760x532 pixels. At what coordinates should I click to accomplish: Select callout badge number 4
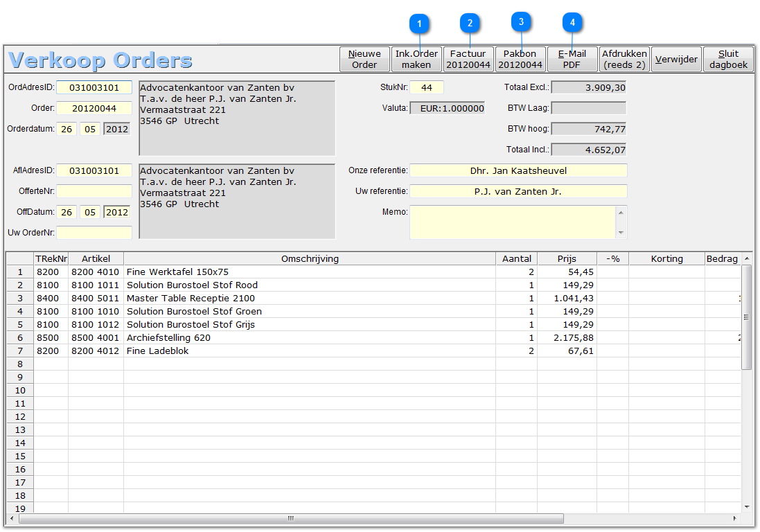(572, 24)
